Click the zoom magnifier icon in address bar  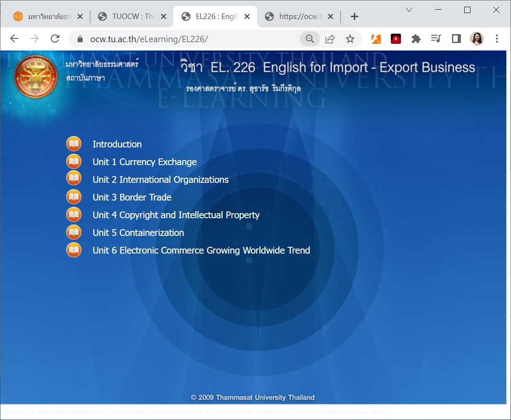tap(310, 39)
